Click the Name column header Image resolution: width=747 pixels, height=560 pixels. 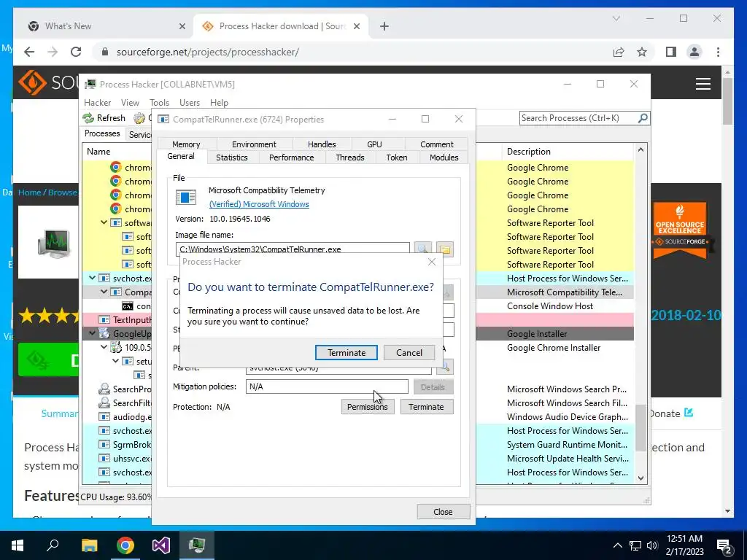[98, 152]
